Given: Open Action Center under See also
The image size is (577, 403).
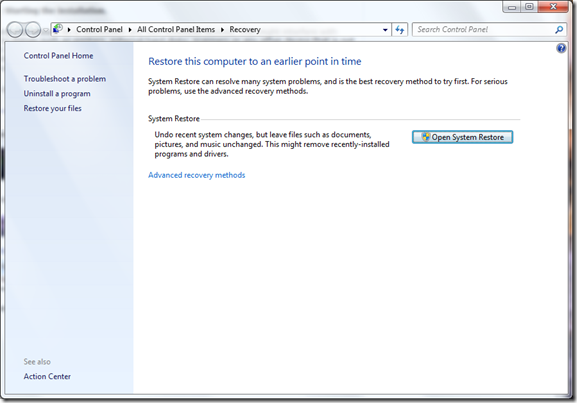Looking at the screenshot, I should pyautogui.click(x=47, y=376).
